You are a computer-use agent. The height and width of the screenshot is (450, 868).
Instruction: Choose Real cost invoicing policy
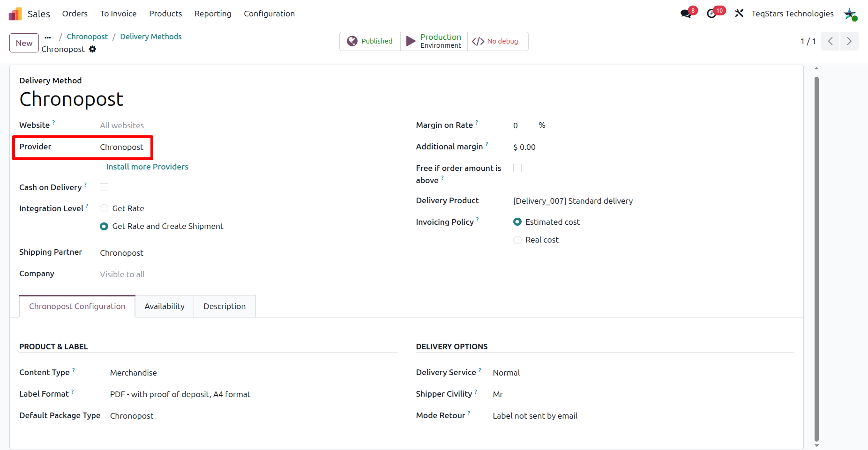tap(517, 240)
